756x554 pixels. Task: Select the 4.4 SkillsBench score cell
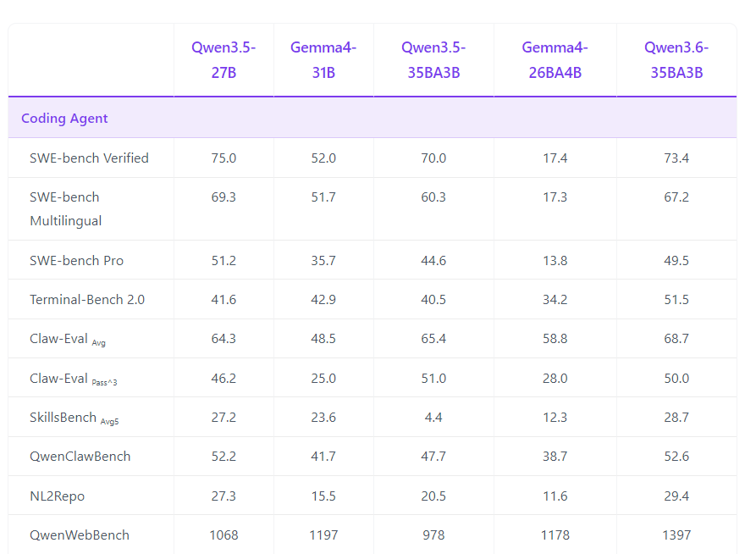coord(433,418)
